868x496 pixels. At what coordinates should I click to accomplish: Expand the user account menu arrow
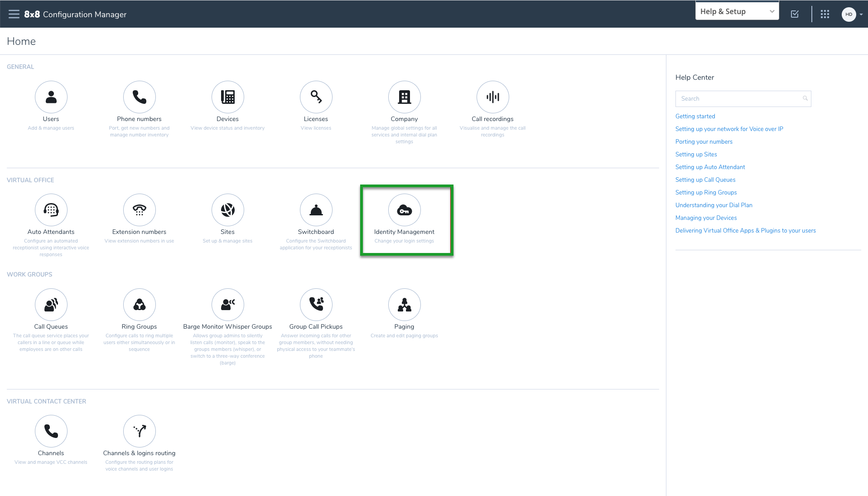(x=861, y=15)
